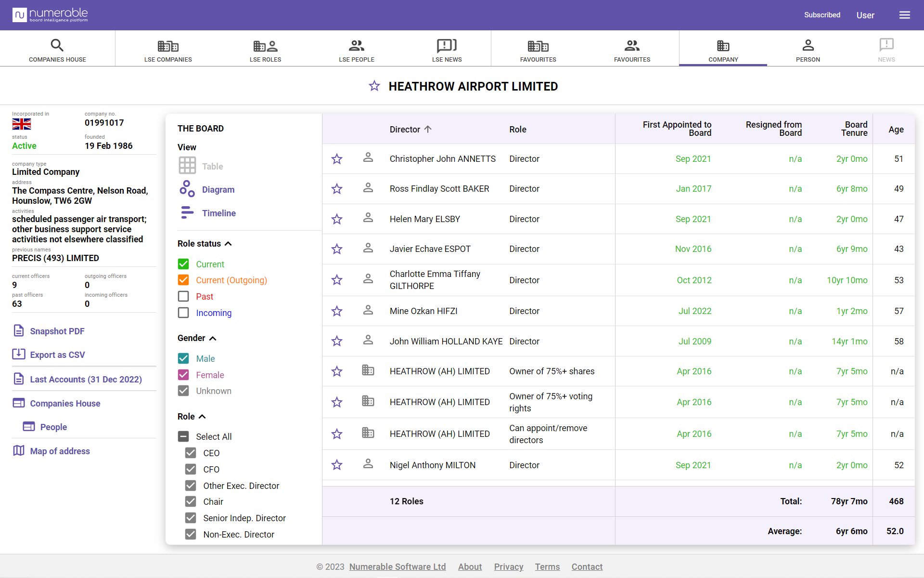Screen dimensions: 924x578
Task: Star Nigel Anthony MILTON row
Action: 337,465
